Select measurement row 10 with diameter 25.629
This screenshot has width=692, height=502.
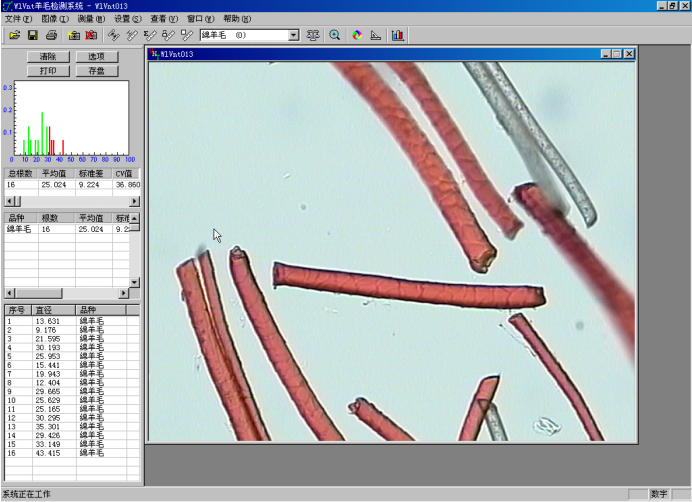(x=72, y=400)
